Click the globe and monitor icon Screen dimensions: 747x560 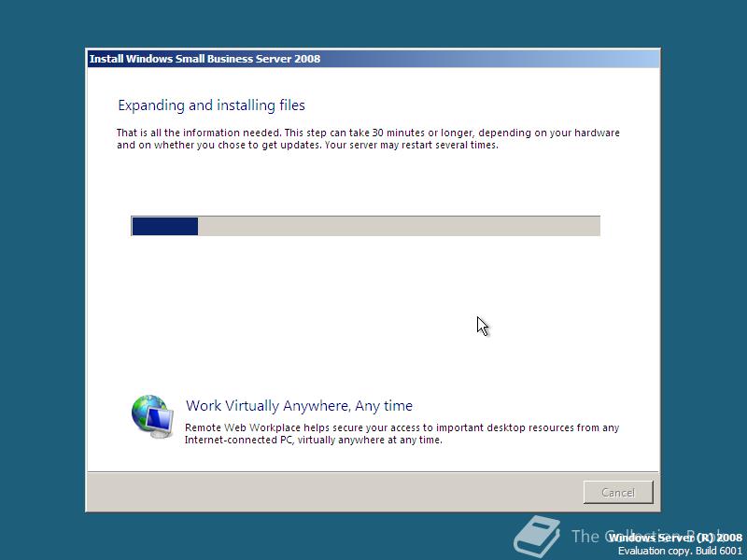click(152, 416)
